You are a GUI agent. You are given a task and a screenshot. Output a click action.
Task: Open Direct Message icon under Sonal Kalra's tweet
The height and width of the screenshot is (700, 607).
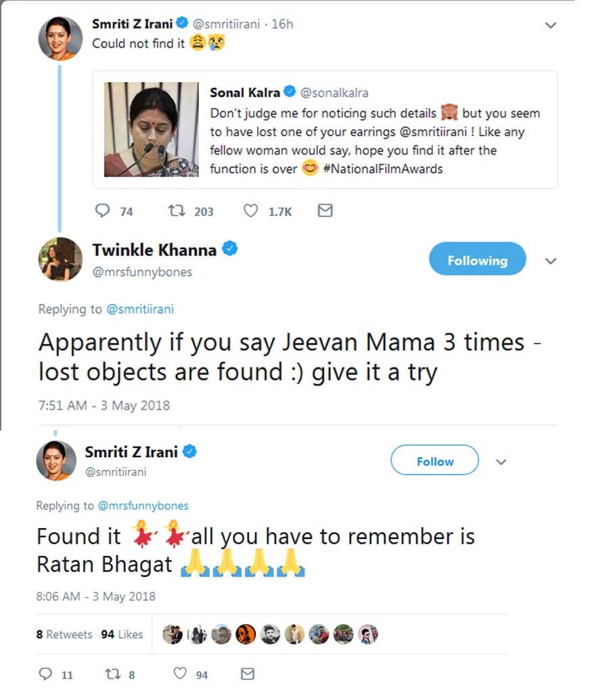tap(324, 211)
